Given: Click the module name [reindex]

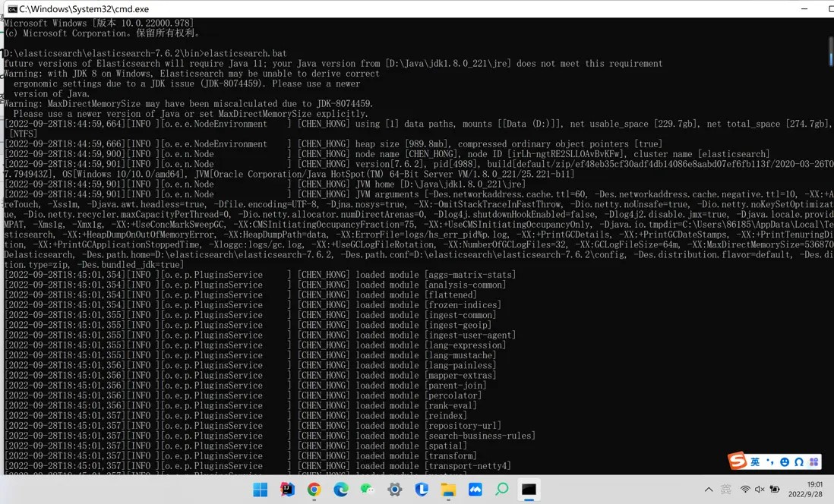Looking at the screenshot, I should 445,416.
